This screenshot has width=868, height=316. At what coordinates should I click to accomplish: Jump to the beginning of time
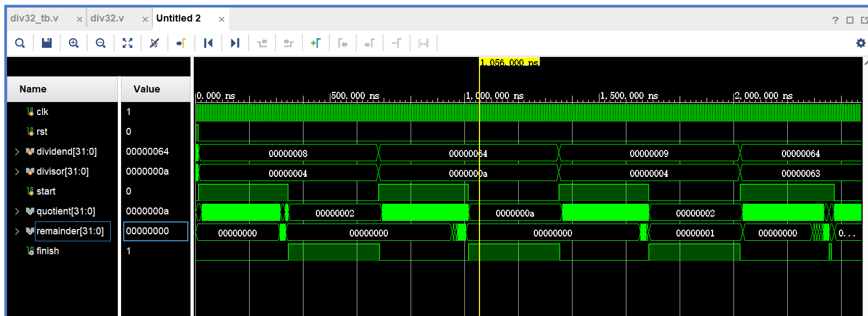coord(208,43)
